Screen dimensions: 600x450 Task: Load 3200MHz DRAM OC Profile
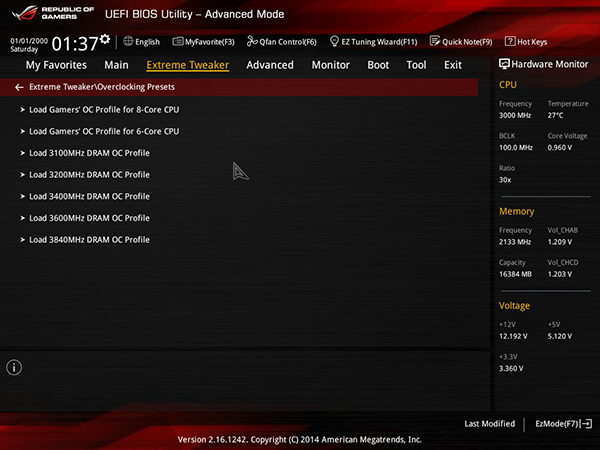tap(90, 174)
